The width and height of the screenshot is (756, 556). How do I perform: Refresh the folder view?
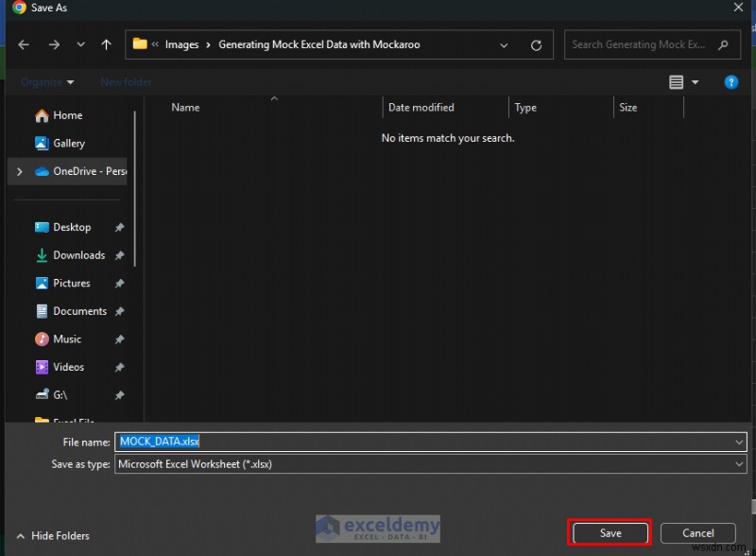pyautogui.click(x=536, y=45)
